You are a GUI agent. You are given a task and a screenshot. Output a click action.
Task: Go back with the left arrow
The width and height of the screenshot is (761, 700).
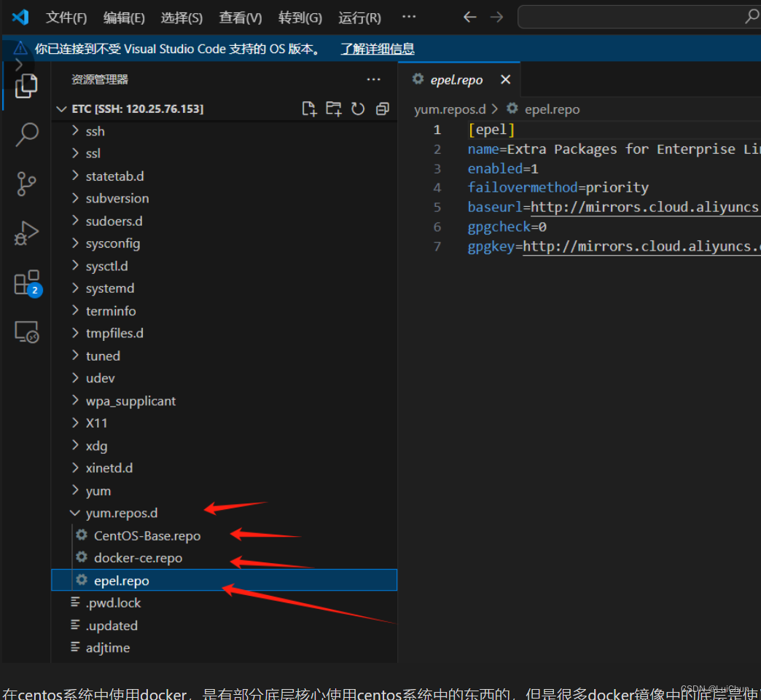[469, 17]
